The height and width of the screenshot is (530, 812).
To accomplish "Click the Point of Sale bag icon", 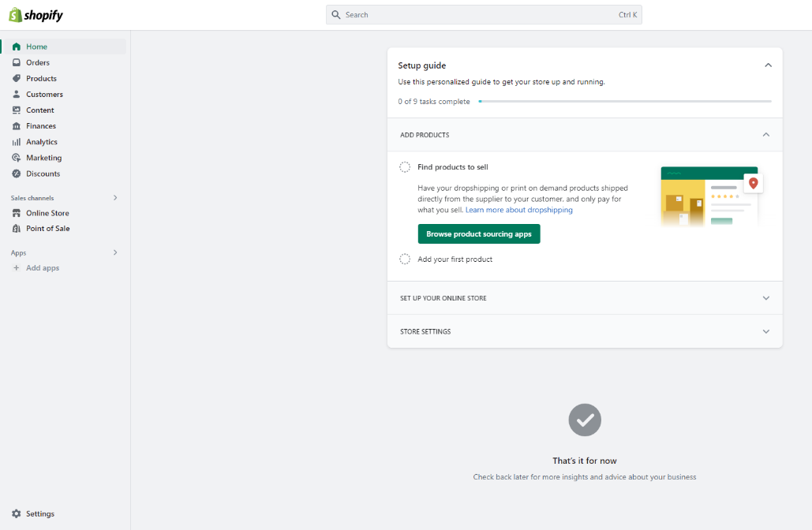I will 17,228.
